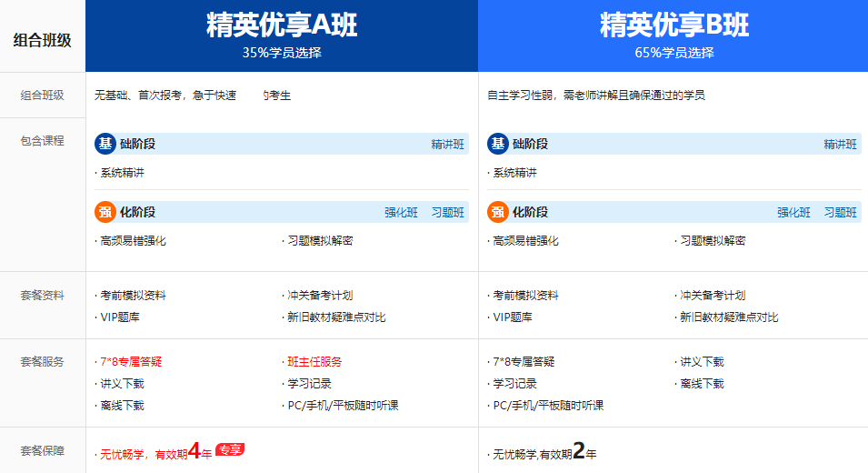Click PC/手机/平板随时听课 in B班 column
Image resolution: width=868 pixels, height=473 pixels.
(x=548, y=406)
